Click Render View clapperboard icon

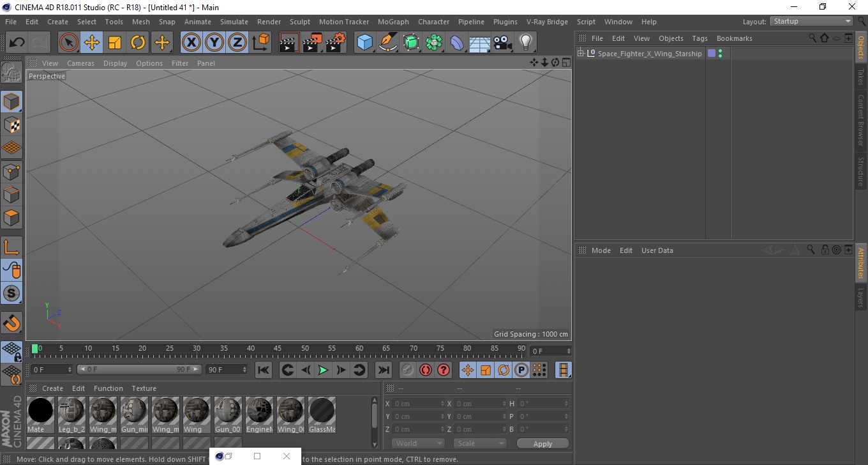pyautogui.click(x=289, y=43)
